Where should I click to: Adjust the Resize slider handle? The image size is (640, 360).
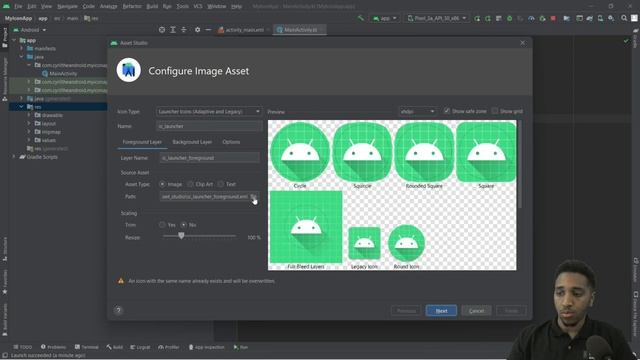181,236
